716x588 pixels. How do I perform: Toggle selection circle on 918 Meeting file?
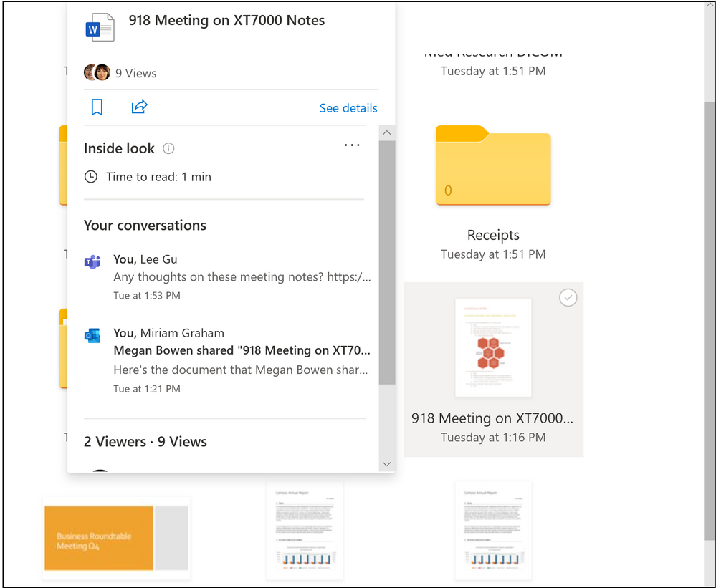click(568, 297)
